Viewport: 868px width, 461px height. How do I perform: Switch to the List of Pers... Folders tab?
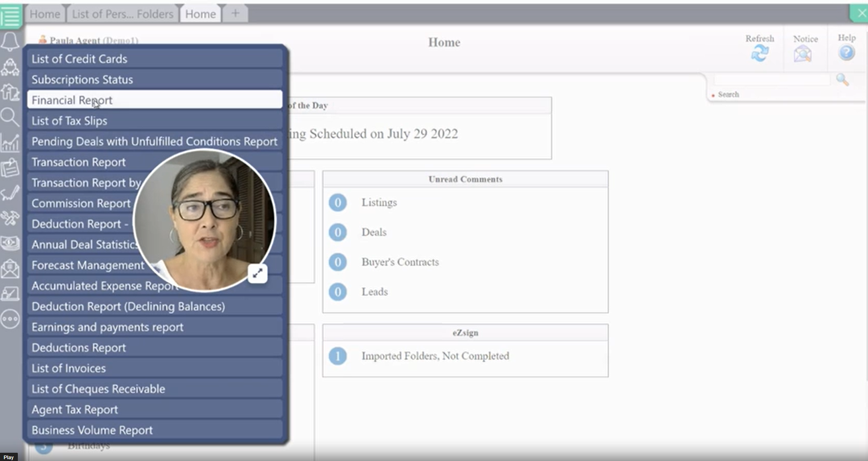pyautogui.click(x=122, y=14)
